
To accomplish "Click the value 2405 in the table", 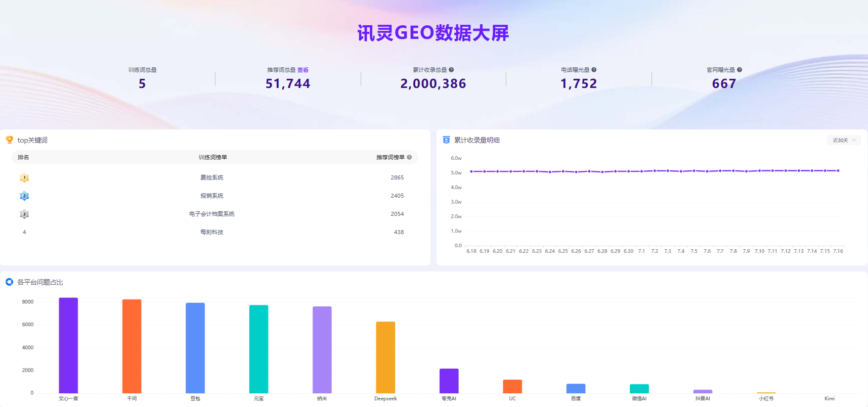I will click(x=397, y=196).
